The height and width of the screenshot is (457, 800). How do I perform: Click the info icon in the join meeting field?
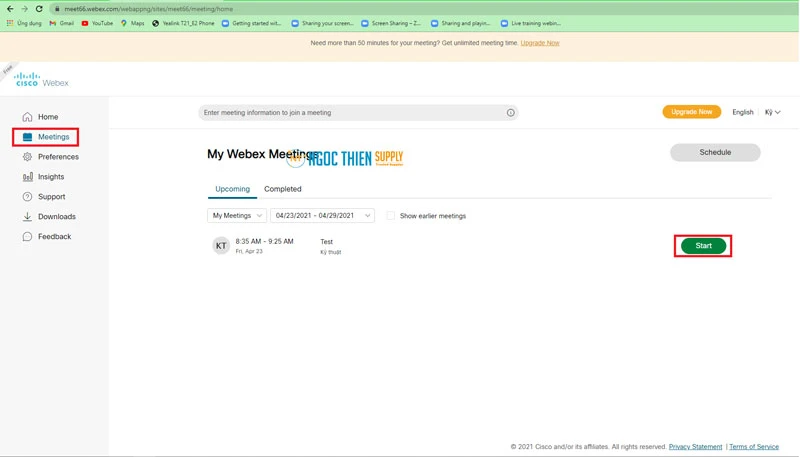coord(510,113)
